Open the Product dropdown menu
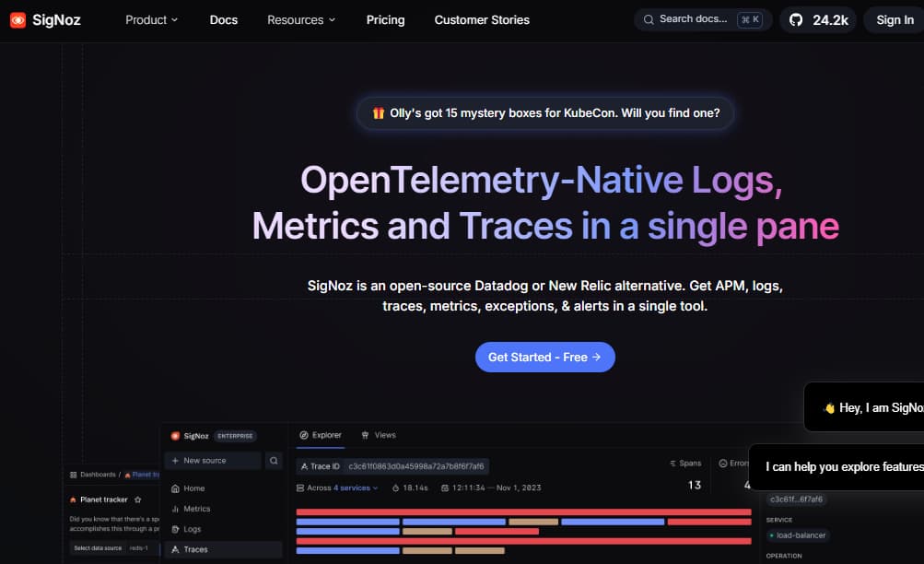Screen dimensions: 924x564 [150, 18]
